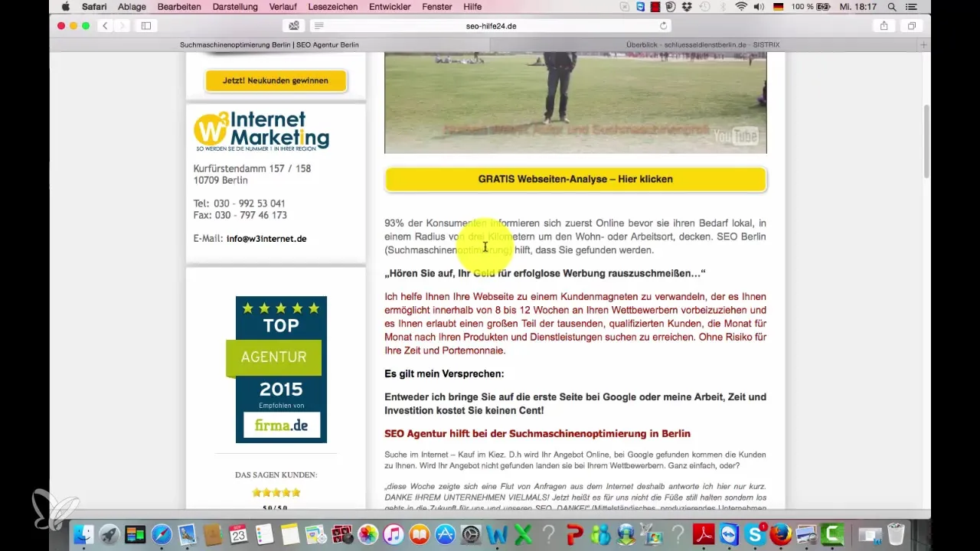
Task: Show the Safari sidebar
Action: (145, 25)
